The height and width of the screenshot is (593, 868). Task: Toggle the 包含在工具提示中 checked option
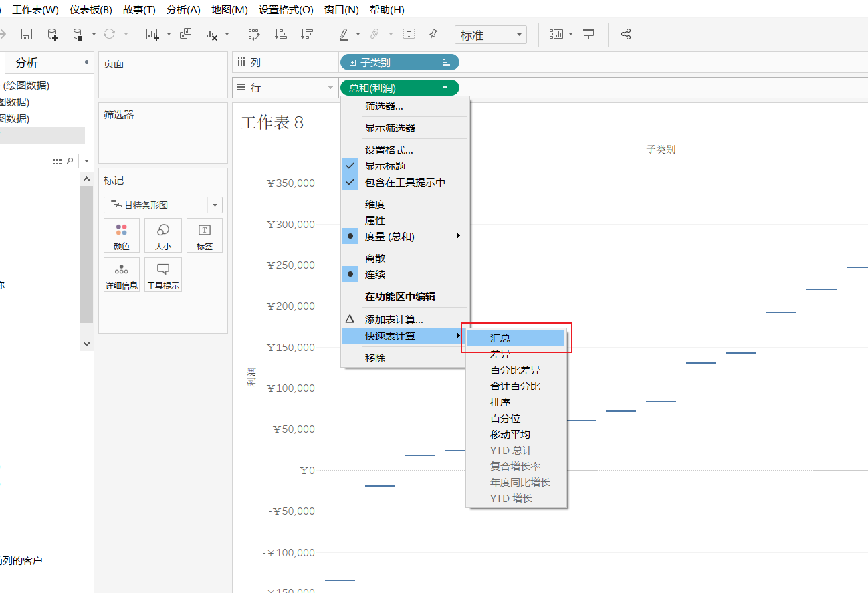point(405,182)
